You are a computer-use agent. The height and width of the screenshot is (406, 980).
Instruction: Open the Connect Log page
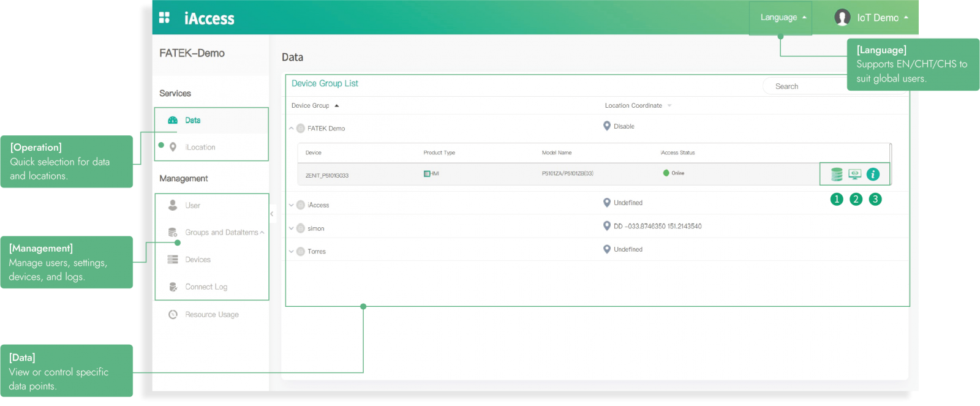click(x=206, y=287)
